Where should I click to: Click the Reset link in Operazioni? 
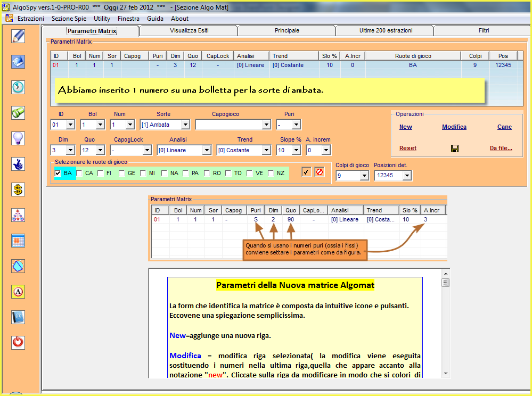pyautogui.click(x=407, y=148)
